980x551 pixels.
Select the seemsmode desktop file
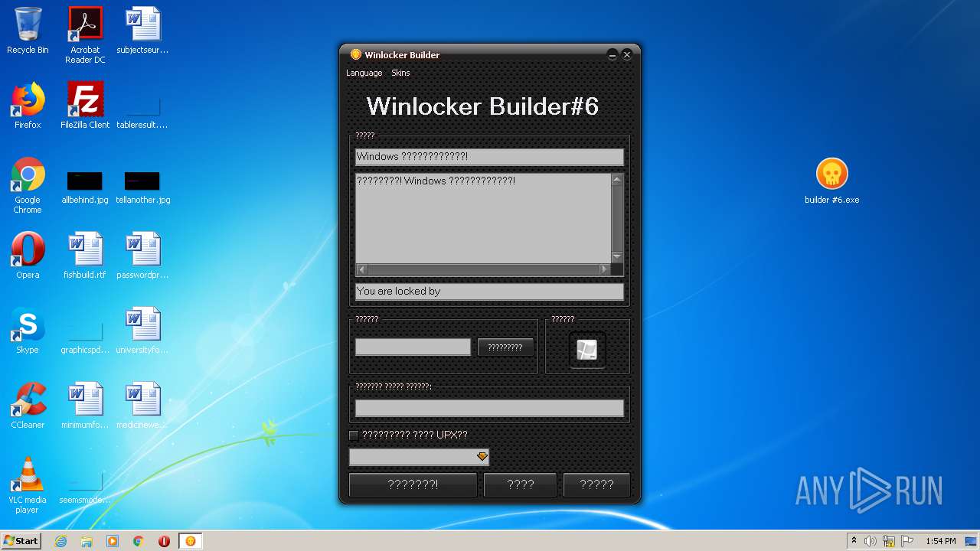[x=85, y=487]
